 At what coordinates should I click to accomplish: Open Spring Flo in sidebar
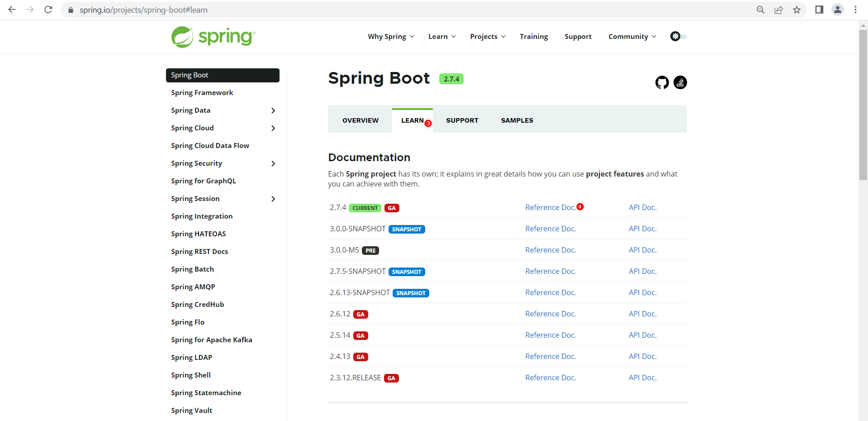188,322
